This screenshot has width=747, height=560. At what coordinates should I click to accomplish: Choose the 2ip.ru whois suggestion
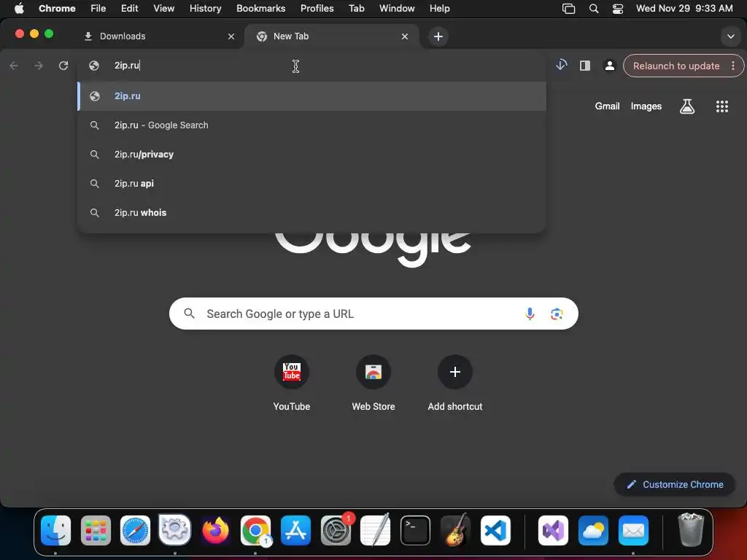(311, 212)
